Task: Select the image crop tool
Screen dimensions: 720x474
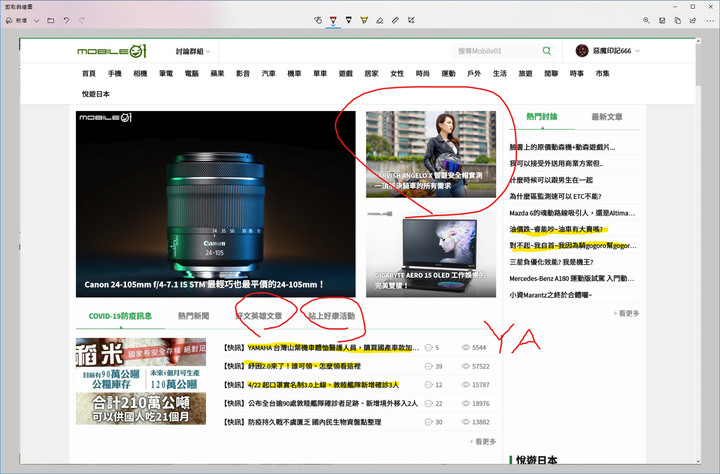Action: click(x=411, y=20)
